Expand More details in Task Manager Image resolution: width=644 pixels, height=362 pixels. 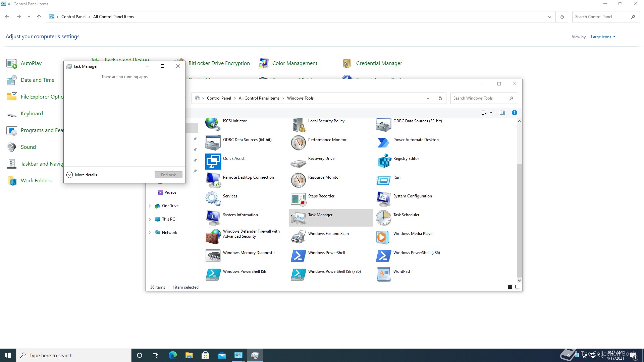(82, 175)
